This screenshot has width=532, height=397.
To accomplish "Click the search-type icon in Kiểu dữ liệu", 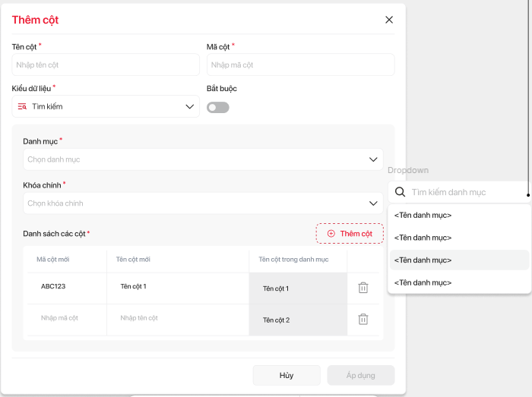I will [22, 107].
